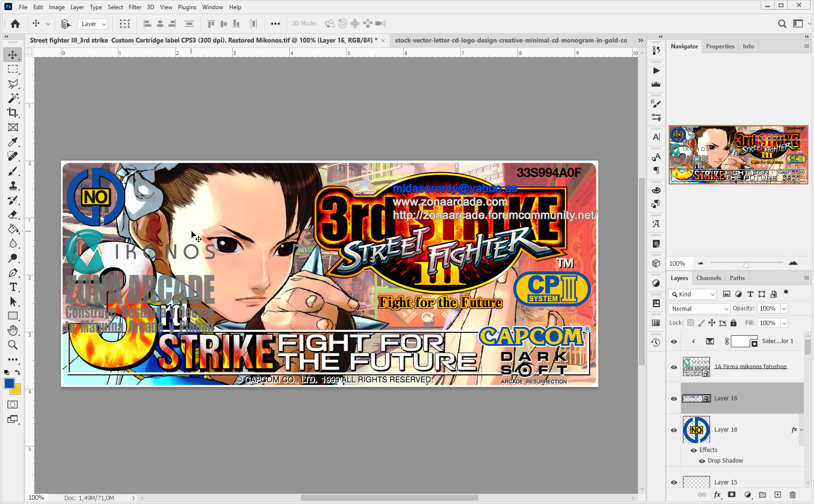Select the Crop tool
Viewport: 814px width, 504px height.
13,113
